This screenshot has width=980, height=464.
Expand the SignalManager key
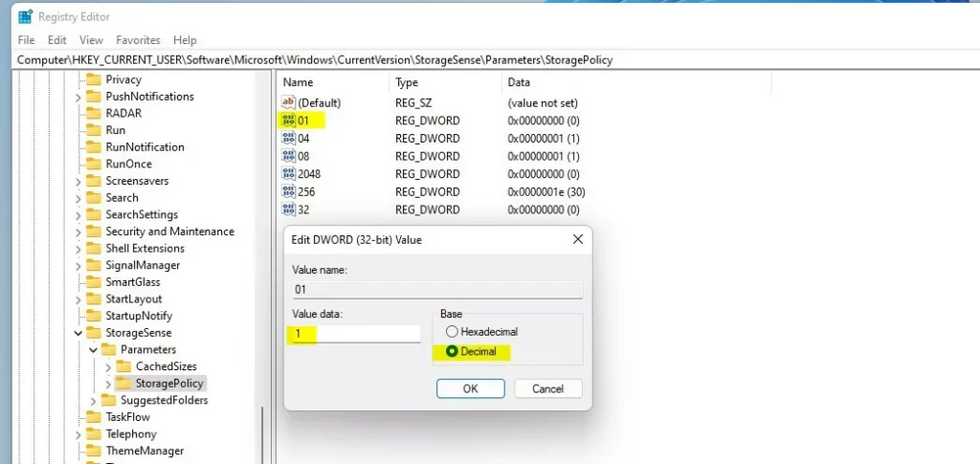coord(78,265)
